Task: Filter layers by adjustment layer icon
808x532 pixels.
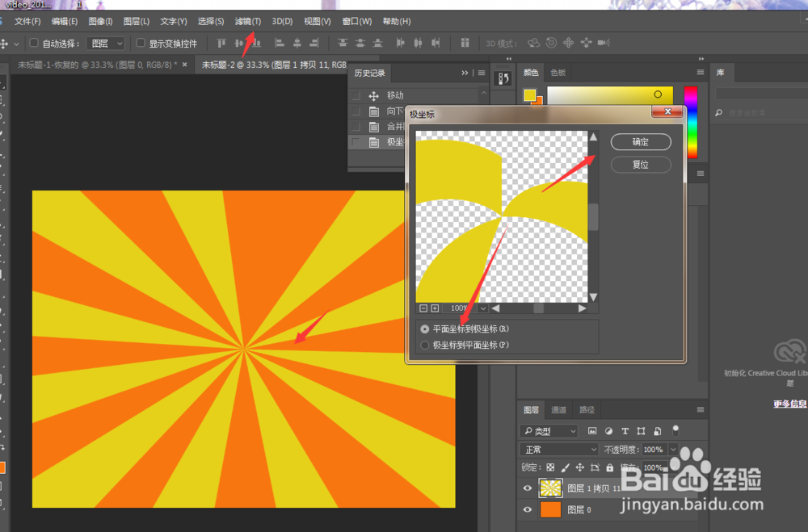Action: point(608,431)
